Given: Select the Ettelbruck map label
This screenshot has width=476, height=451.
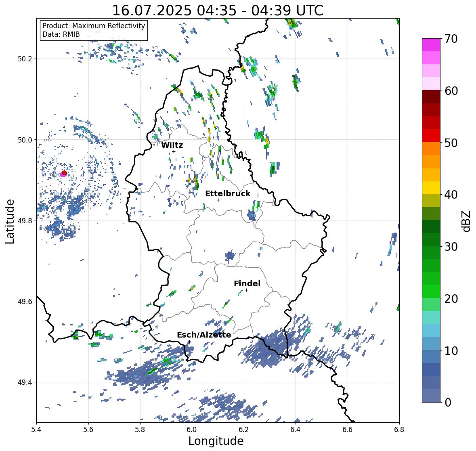Looking at the screenshot, I should pyautogui.click(x=228, y=194).
